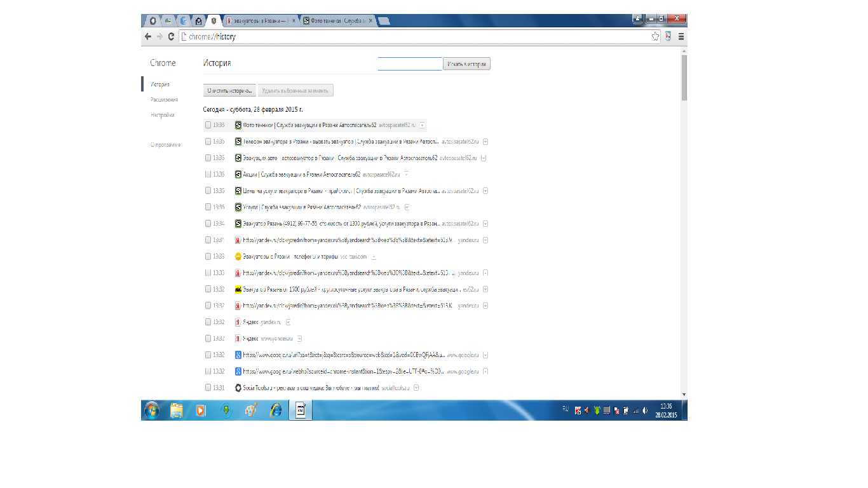The height and width of the screenshot is (488, 868).
Task: Tick the checkbox for the 'Эвакуация авто' entry
Action: pos(208,158)
